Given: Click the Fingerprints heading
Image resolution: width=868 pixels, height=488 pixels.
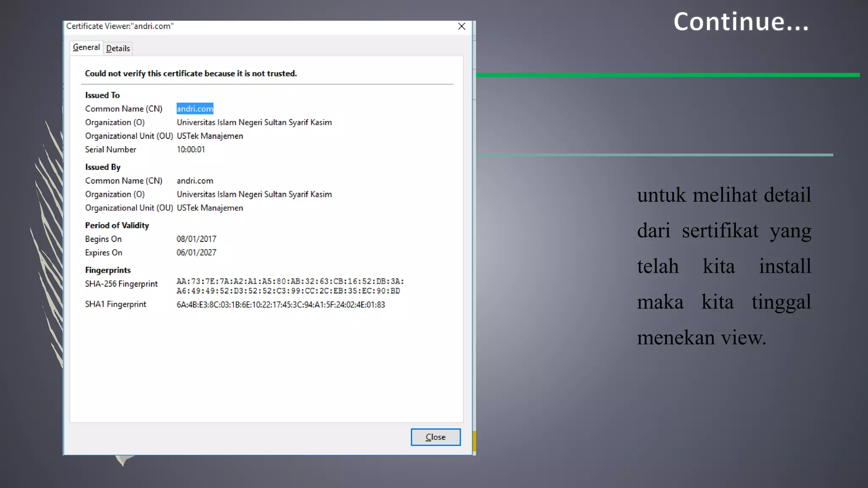Looking at the screenshot, I should [x=108, y=270].
